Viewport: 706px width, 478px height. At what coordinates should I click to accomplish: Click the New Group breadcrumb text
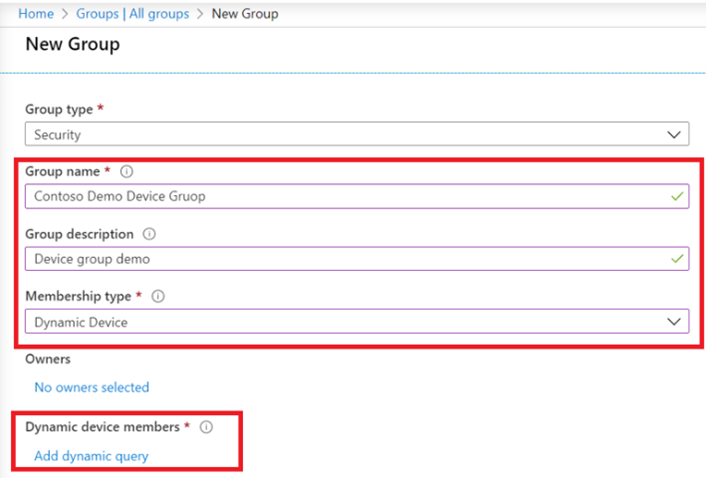coord(245,14)
